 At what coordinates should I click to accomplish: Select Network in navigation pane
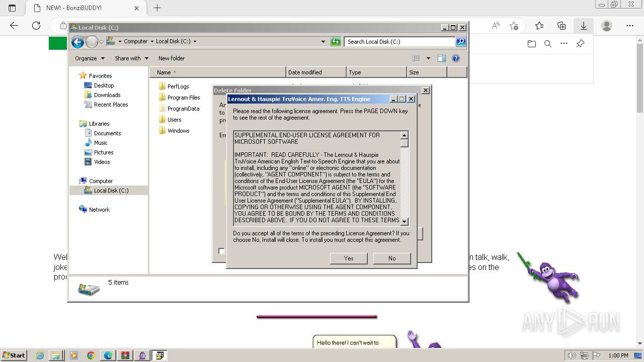[99, 210]
